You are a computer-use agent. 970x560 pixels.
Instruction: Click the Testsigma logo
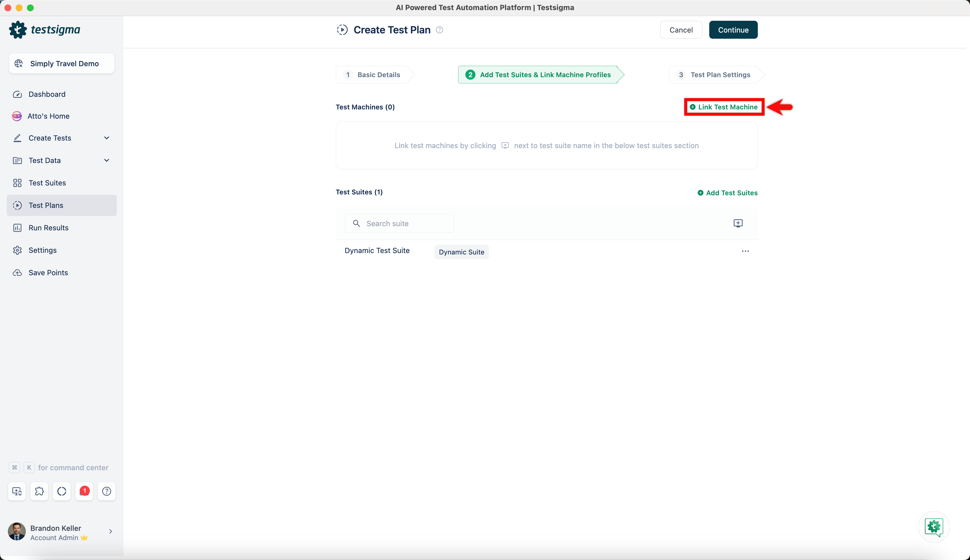point(44,30)
